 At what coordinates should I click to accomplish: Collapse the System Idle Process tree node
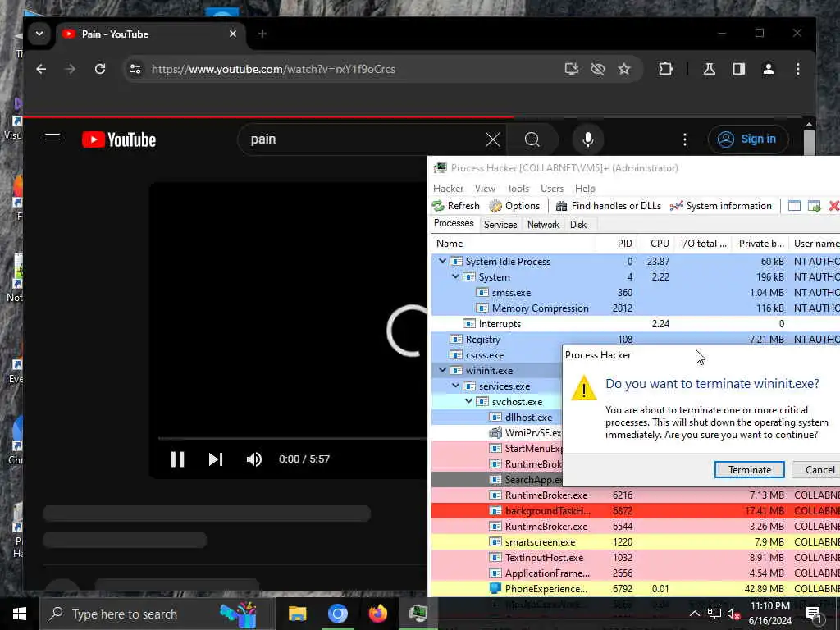(442, 262)
